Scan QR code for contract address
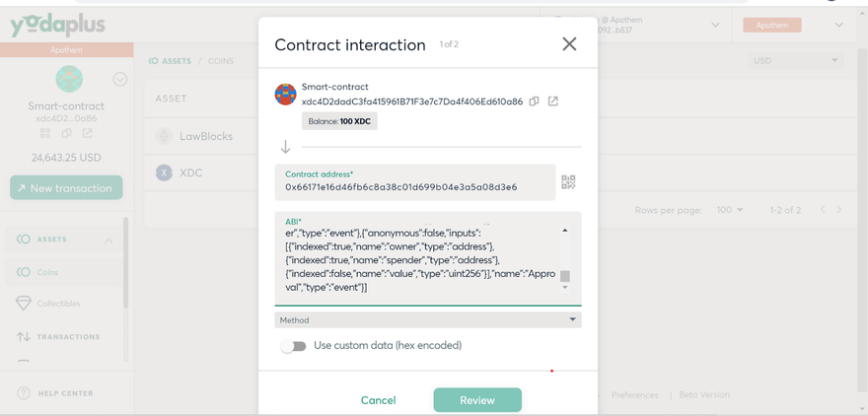 click(x=568, y=182)
